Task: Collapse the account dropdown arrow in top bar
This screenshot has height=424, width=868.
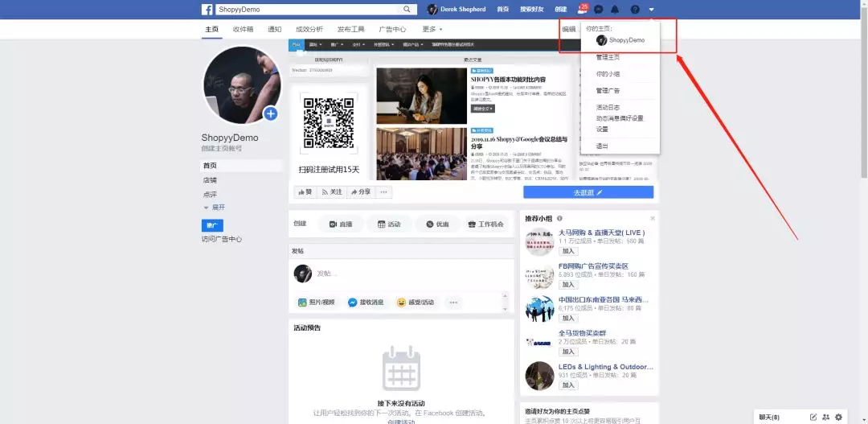Action: pyautogui.click(x=652, y=10)
